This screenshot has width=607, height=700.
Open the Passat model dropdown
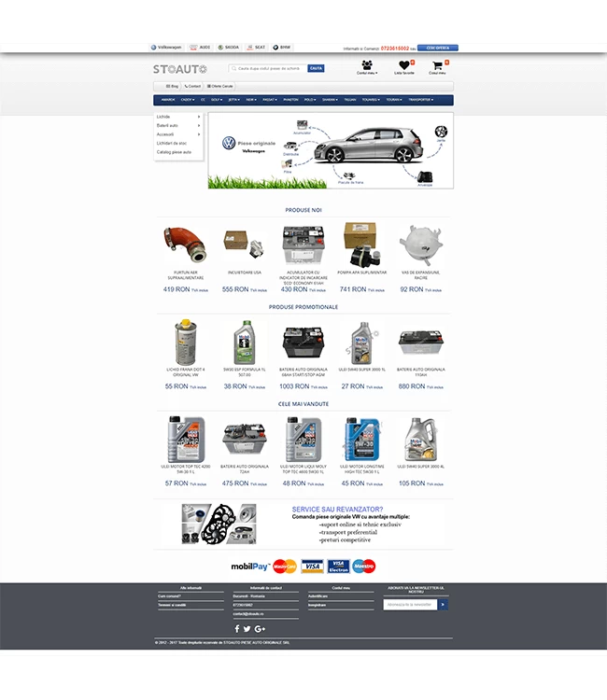point(269,99)
